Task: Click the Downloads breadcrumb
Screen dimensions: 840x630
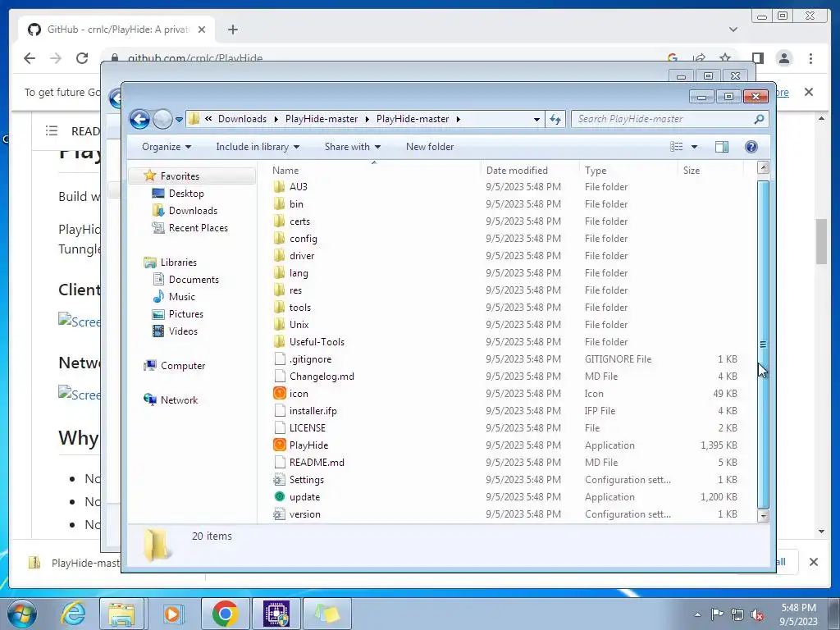Action: (x=242, y=119)
